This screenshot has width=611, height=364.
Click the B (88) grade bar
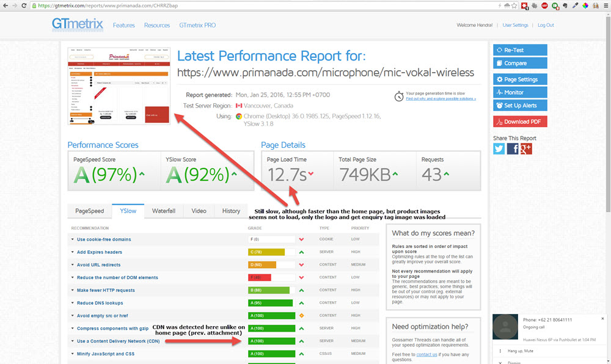[x=269, y=290]
